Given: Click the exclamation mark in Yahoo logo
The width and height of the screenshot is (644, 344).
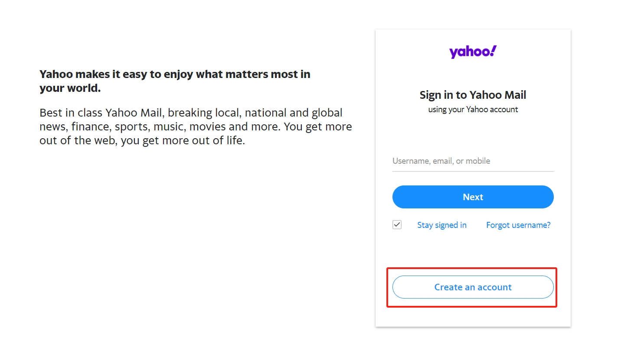Looking at the screenshot, I should 494,50.
